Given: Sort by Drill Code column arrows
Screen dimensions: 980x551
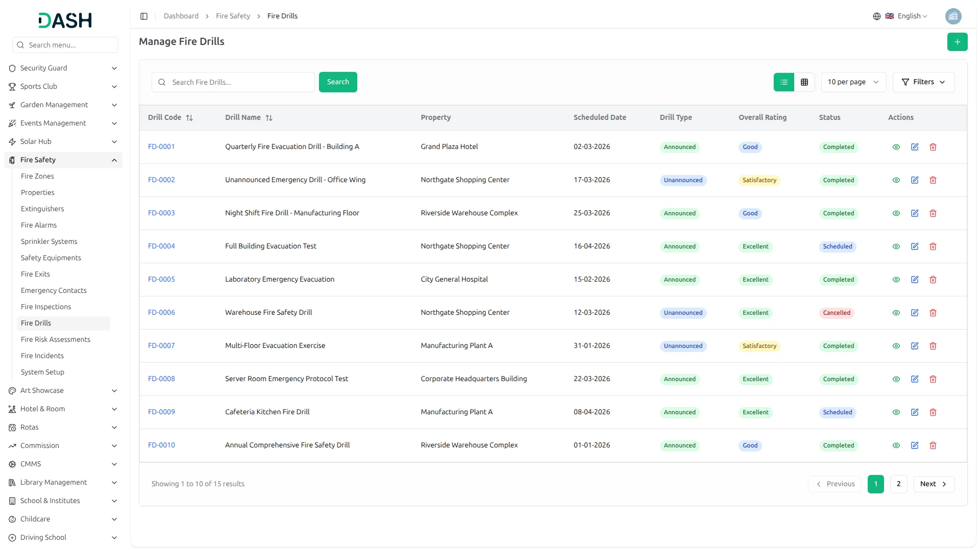Looking at the screenshot, I should pyautogui.click(x=189, y=118).
